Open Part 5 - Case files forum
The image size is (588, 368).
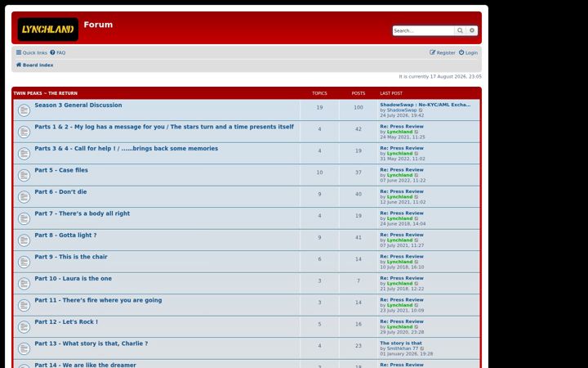pos(61,170)
